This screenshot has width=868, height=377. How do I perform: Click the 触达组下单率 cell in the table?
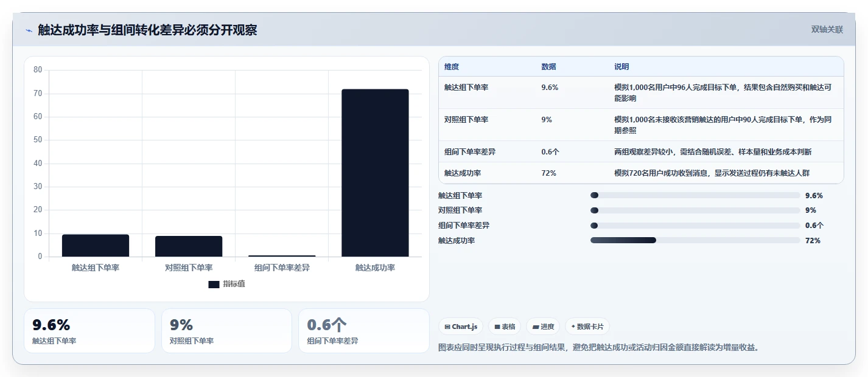tap(466, 88)
